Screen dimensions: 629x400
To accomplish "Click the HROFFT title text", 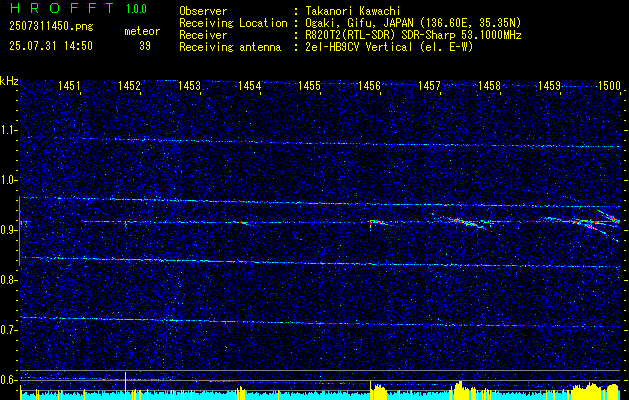I will tap(62, 8).
